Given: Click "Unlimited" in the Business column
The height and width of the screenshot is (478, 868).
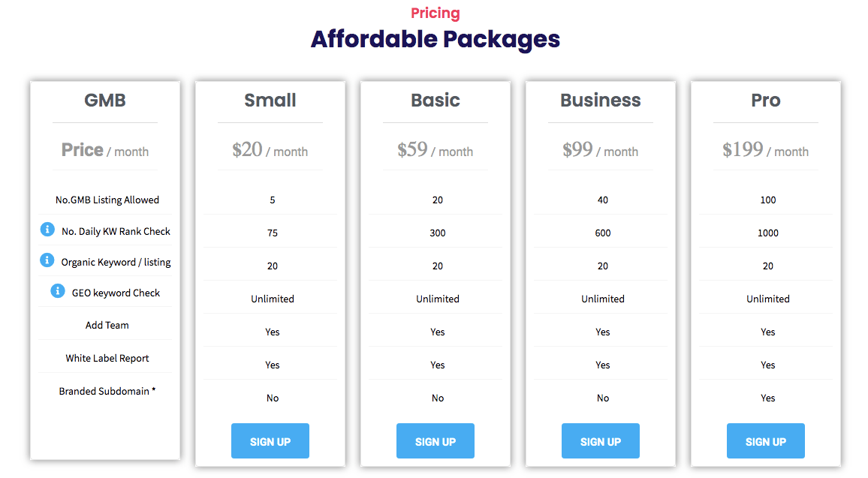Looking at the screenshot, I should pyautogui.click(x=602, y=298).
